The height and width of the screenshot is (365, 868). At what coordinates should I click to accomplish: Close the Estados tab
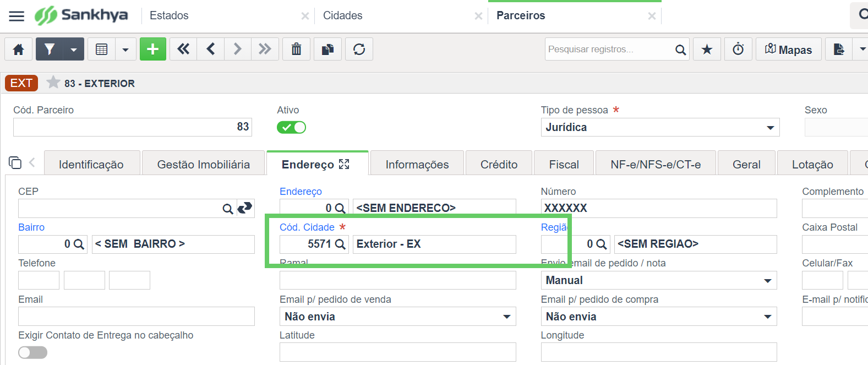coord(305,17)
